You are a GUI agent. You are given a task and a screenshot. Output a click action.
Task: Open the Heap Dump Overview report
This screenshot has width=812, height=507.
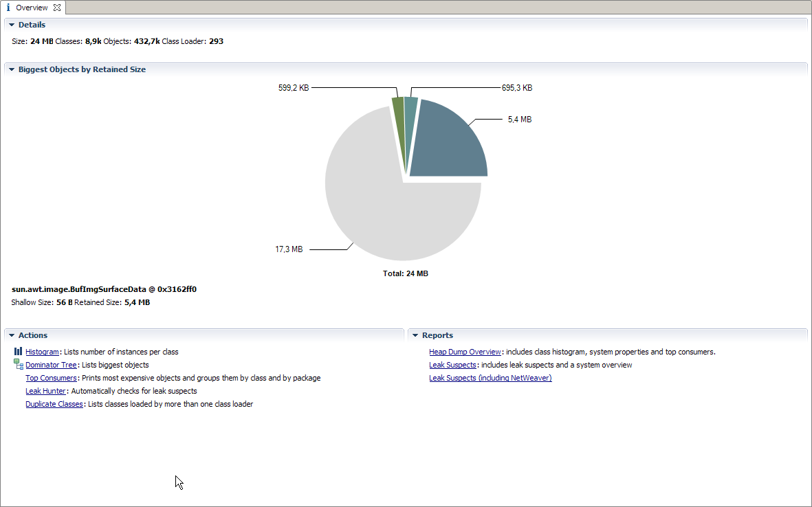465,352
